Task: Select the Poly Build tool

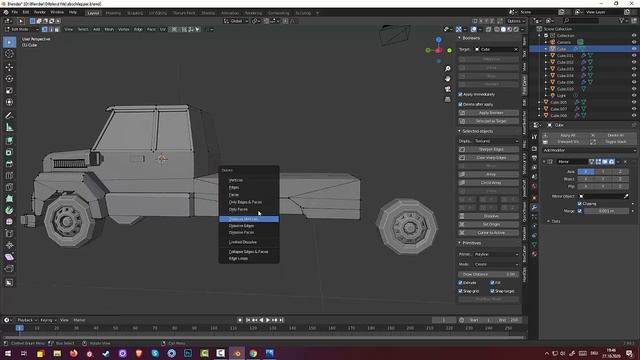Action: pos(9,199)
